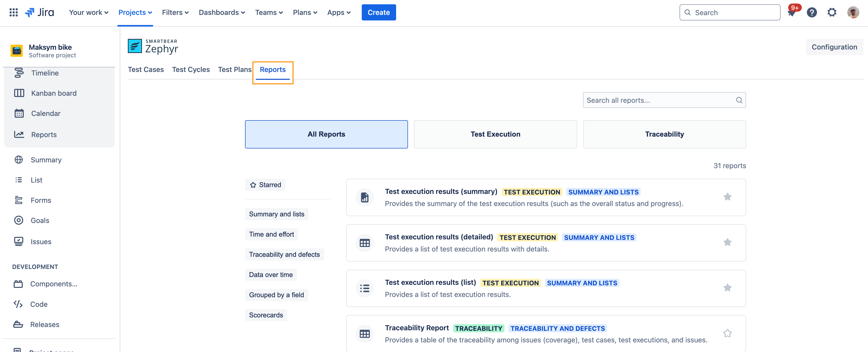Open the Jira app switcher grid

click(13, 12)
